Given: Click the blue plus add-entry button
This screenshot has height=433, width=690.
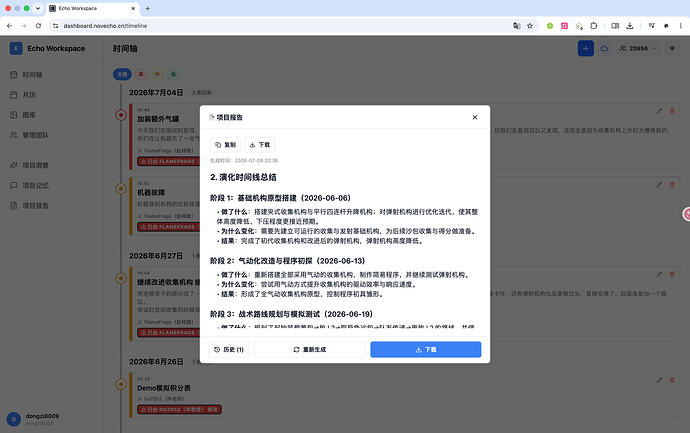Looking at the screenshot, I should pyautogui.click(x=586, y=48).
